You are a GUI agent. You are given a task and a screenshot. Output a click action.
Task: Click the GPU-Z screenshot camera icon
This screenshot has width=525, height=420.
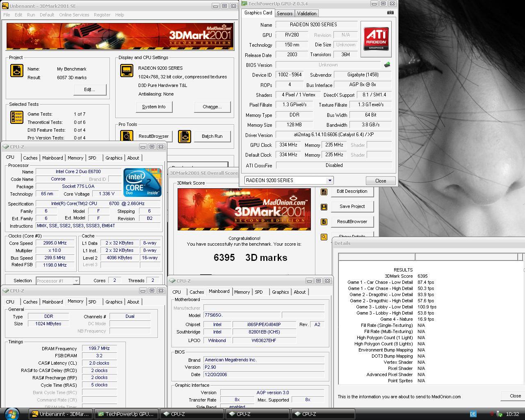pyautogui.click(x=390, y=13)
